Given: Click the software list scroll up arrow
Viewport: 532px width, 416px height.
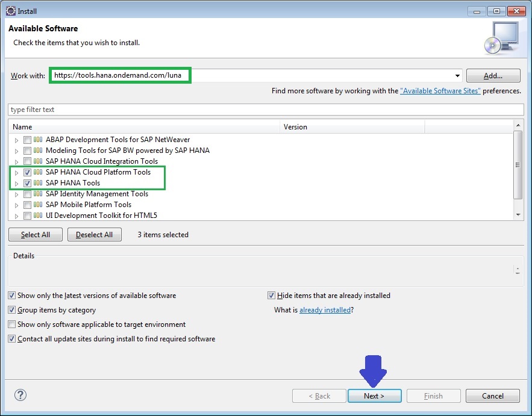Looking at the screenshot, I should [518, 125].
